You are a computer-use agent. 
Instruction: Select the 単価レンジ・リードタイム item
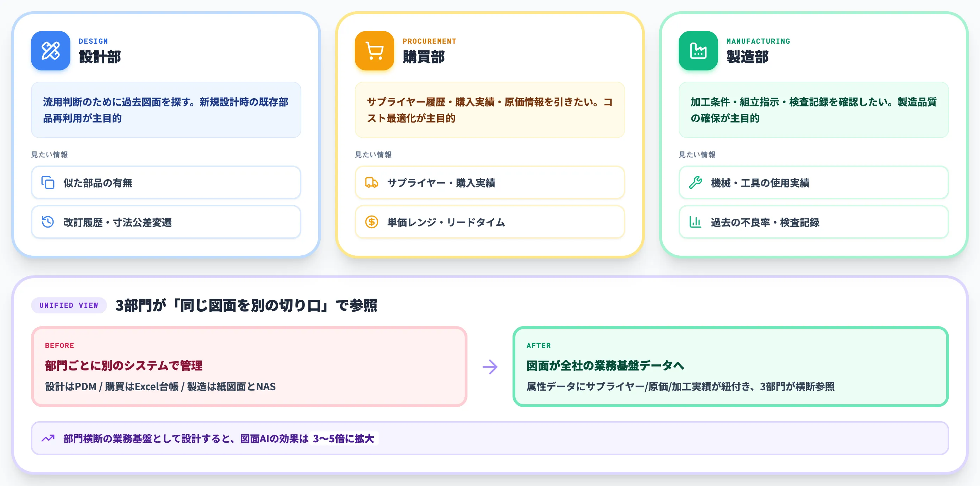click(x=490, y=222)
